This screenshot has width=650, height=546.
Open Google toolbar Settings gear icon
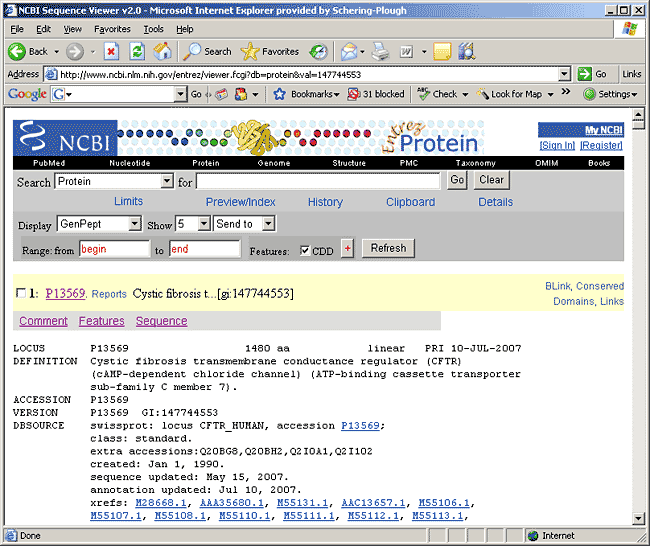(589, 95)
